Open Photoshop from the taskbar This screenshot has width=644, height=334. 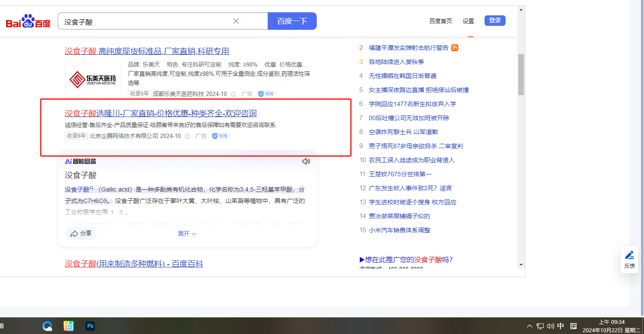click(90, 326)
